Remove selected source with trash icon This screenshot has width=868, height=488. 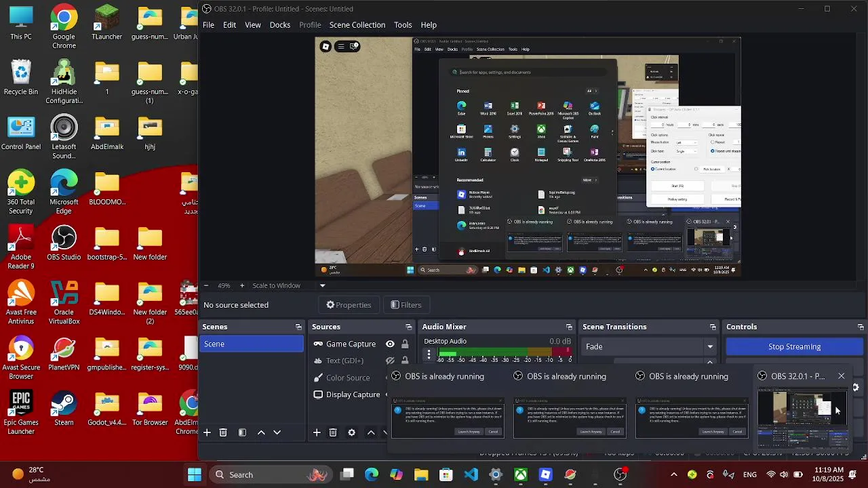[333, 432]
